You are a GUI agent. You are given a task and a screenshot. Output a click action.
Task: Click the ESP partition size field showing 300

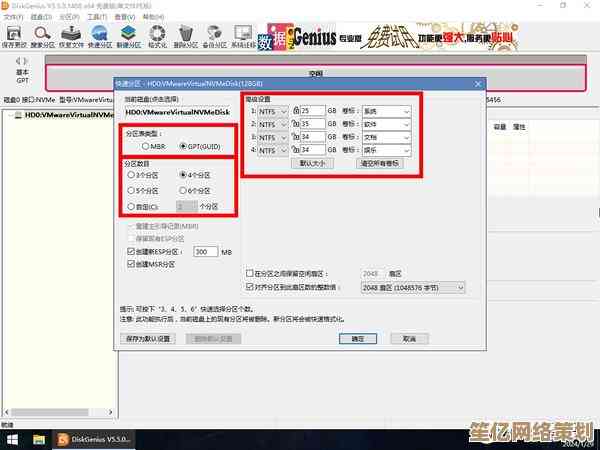[205, 252]
